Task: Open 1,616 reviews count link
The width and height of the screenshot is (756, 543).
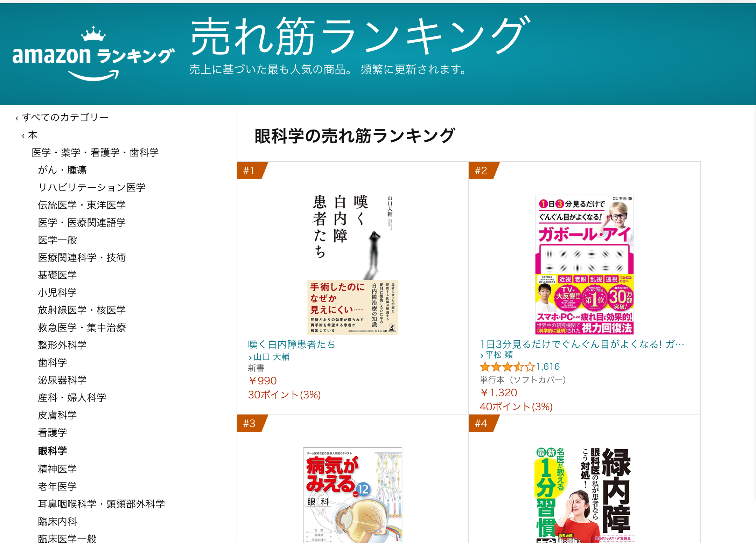Action: coord(548,367)
